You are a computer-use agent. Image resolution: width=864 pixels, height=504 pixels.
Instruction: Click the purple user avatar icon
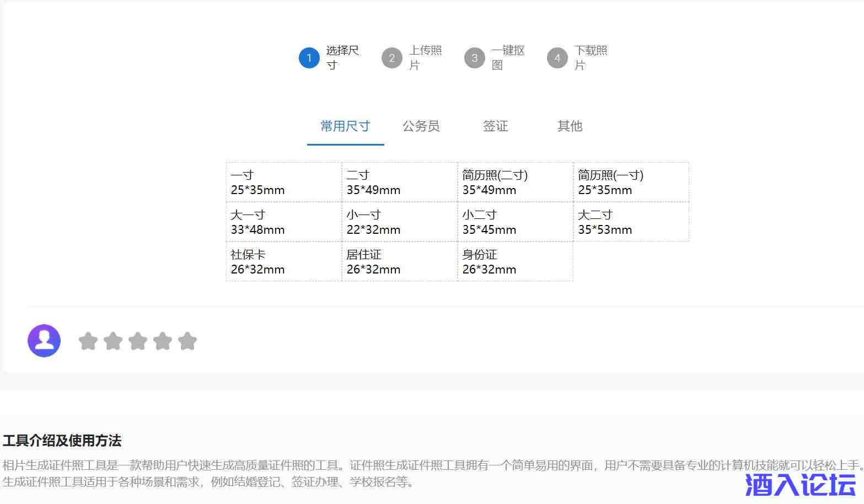pyautogui.click(x=44, y=341)
